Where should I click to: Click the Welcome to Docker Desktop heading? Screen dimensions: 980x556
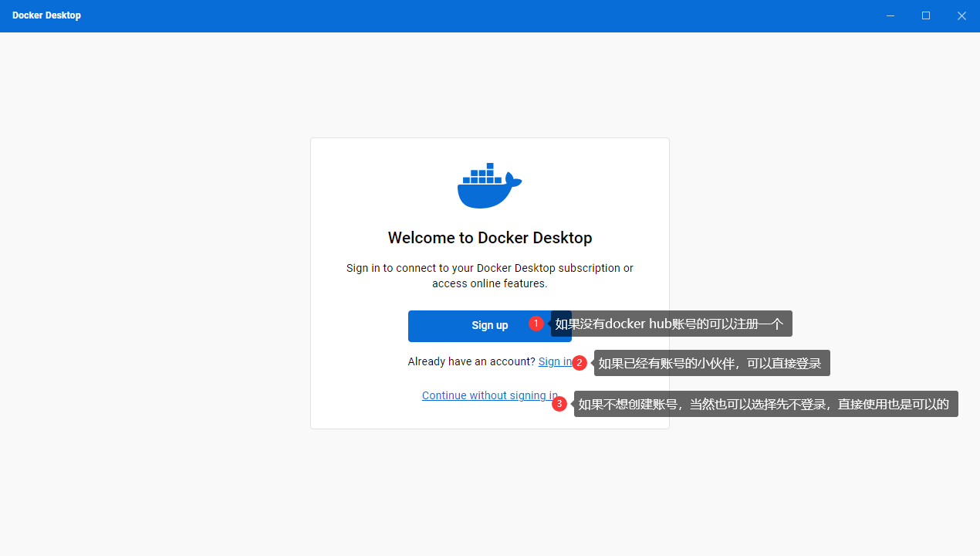[489, 238]
